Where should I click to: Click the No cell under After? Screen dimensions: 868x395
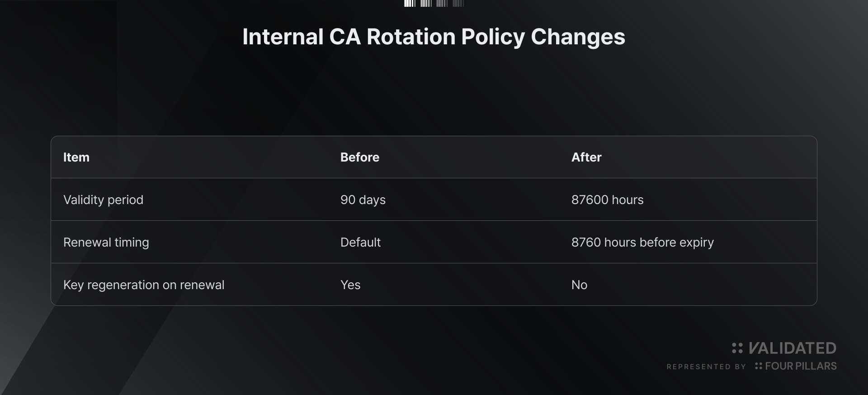(x=579, y=285)
